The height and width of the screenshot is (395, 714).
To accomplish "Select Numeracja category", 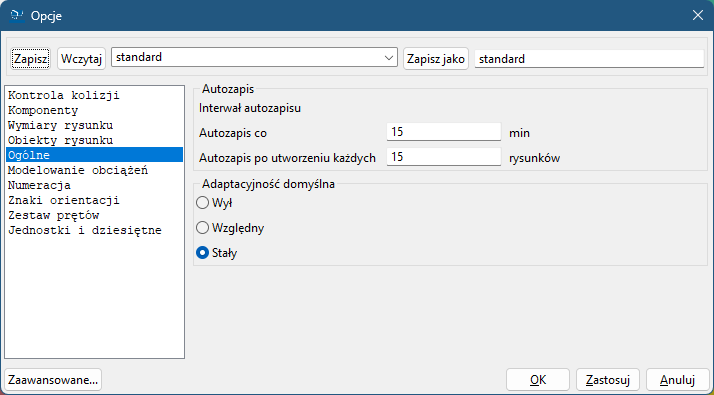I will [94, 185].
